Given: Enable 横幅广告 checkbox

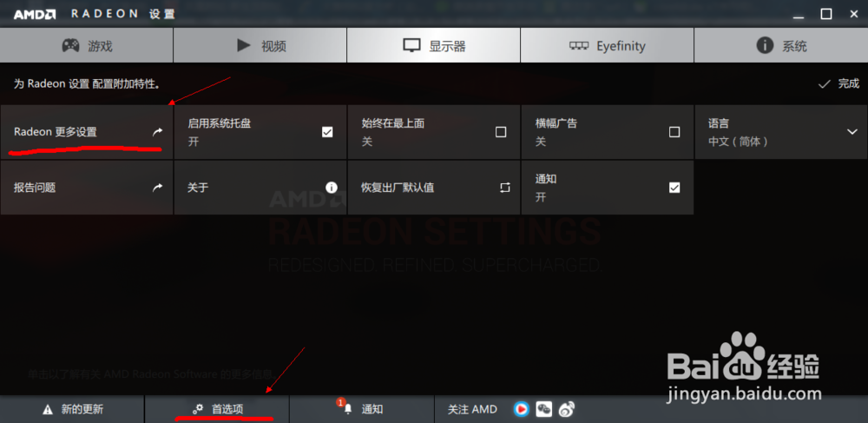Looking at the screenshot, I should [x=674, y=132].
